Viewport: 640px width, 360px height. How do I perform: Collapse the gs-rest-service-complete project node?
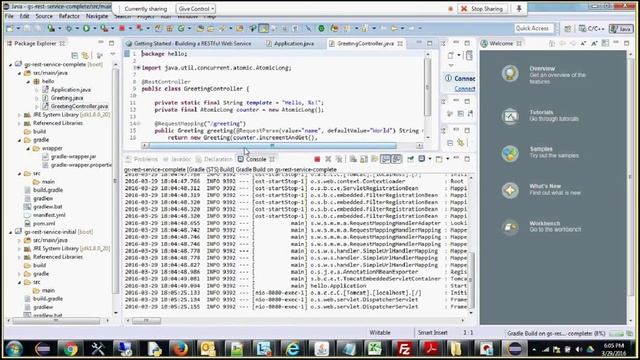11,64
